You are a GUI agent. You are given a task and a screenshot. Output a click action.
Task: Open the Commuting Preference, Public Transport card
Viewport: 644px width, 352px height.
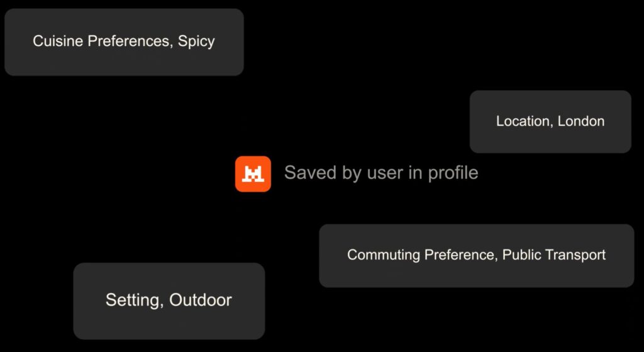click(477, 256)
